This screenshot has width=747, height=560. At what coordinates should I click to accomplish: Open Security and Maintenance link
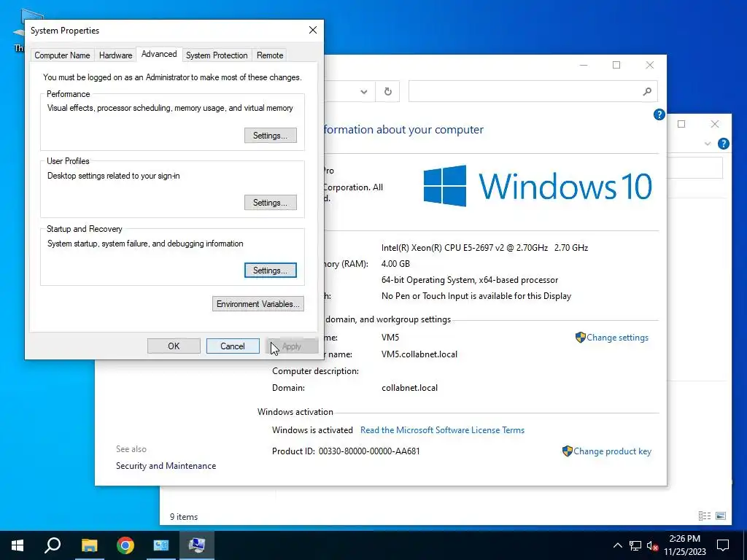pyautogui.click(x=166, y=466)
